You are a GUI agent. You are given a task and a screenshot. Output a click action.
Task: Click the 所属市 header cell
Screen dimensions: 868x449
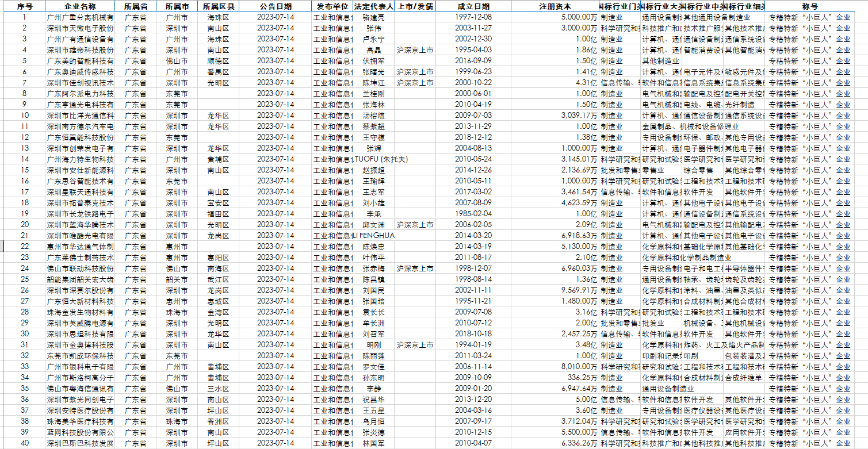(176, 6)
